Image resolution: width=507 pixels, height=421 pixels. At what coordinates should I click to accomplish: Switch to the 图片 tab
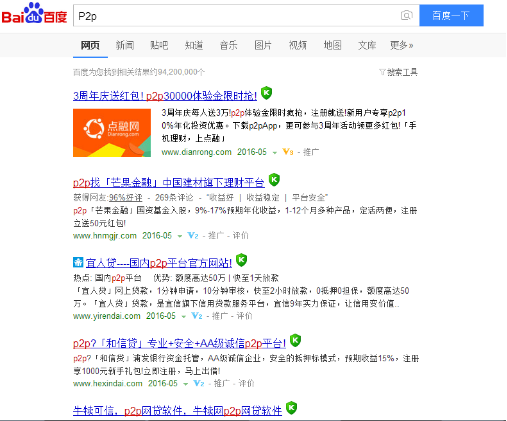pyautogui.click(x=263, y=45)
